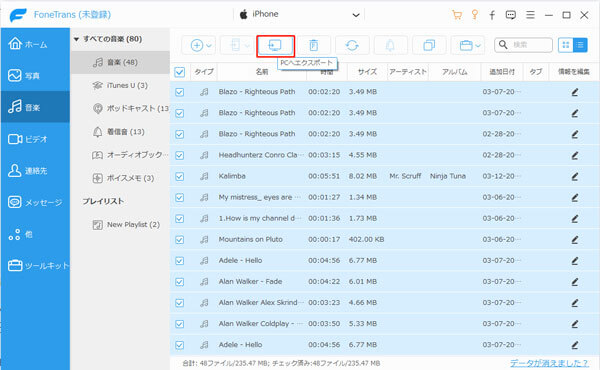Expand the toolbox dropdown arrow
This screenshot has height=370, width=600.
click(x=478, y=46)
